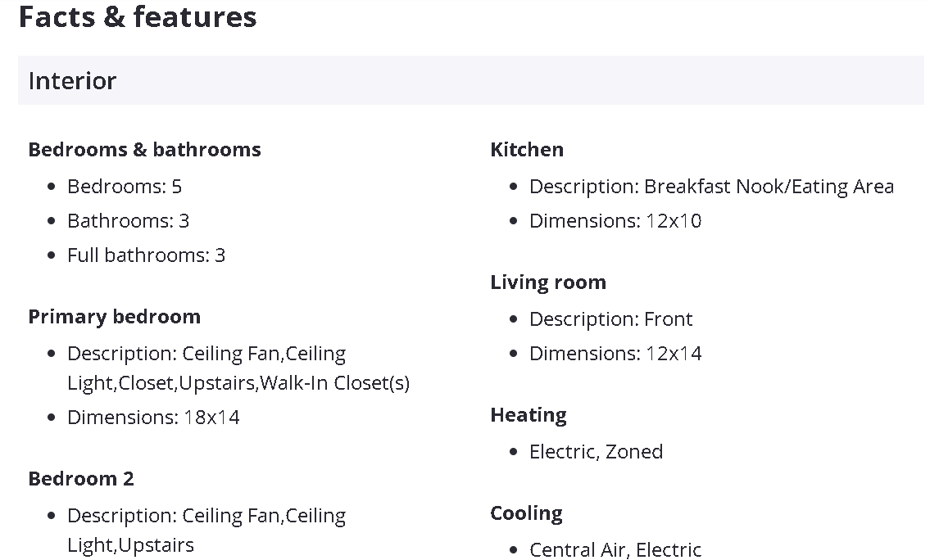Click the Central Air, Electric cooling entry

point(615,549)
